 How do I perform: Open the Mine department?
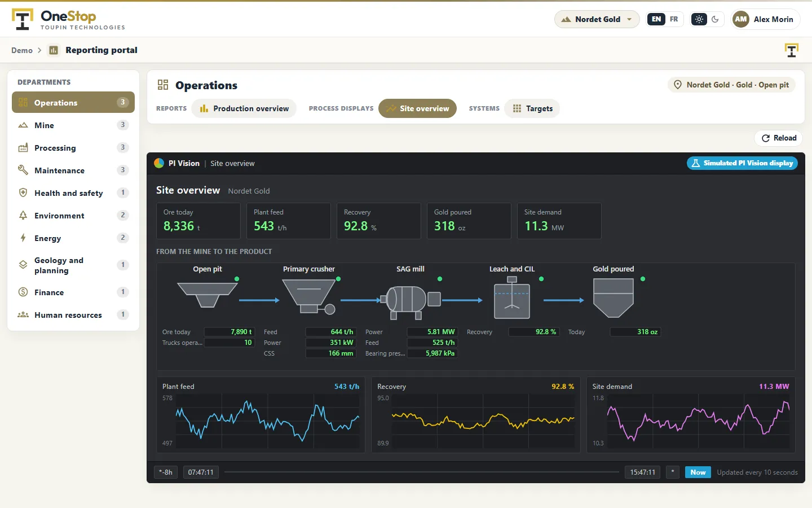[73, 125]
